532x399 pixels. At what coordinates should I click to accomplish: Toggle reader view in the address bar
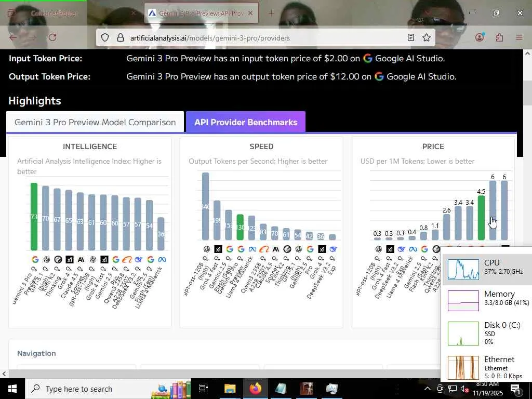tap(411, 37)
